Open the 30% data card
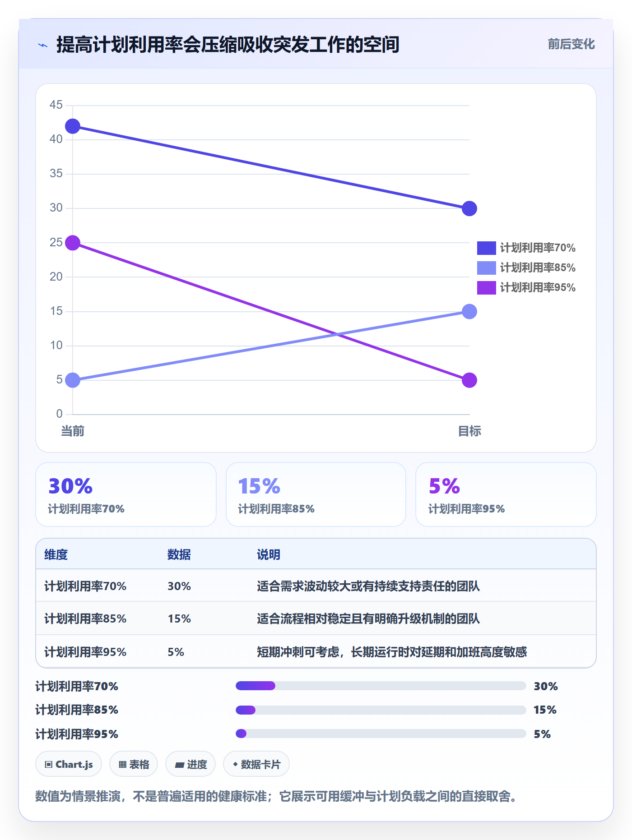 point(126,494)
